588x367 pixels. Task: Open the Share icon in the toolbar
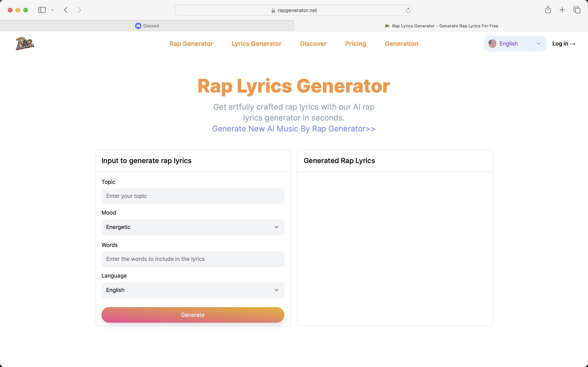point(548,10)
